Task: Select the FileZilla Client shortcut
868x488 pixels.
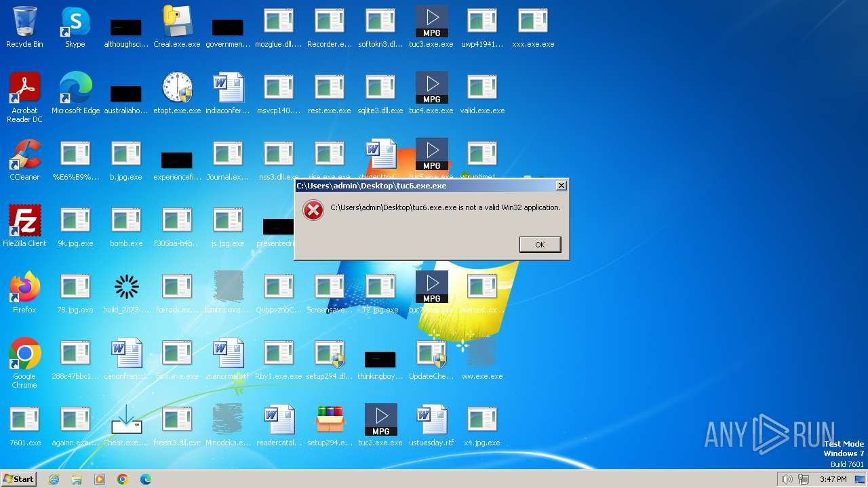Action: tap(24, 220)
